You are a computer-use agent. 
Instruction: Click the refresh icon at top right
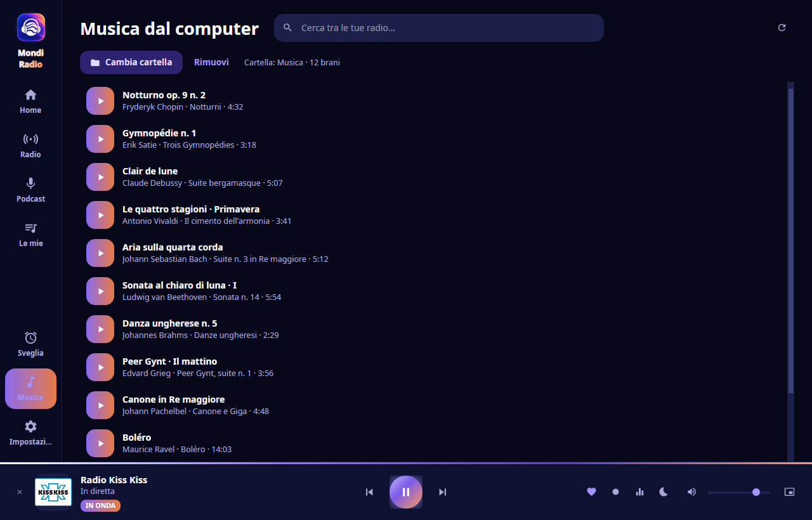782,28
